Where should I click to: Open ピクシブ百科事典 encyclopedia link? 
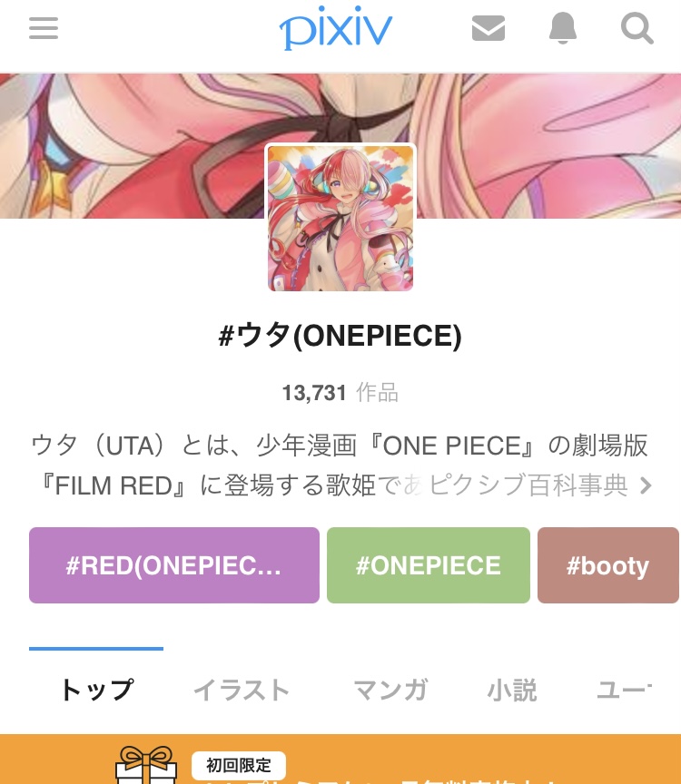click(528, 485)
